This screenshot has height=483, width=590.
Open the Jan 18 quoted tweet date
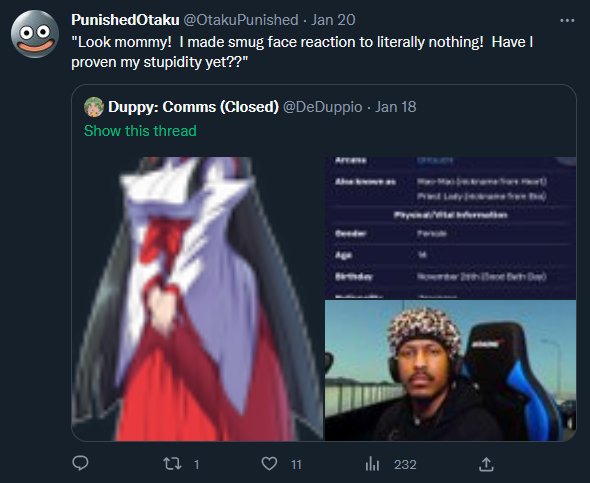[x=395, y=107]
